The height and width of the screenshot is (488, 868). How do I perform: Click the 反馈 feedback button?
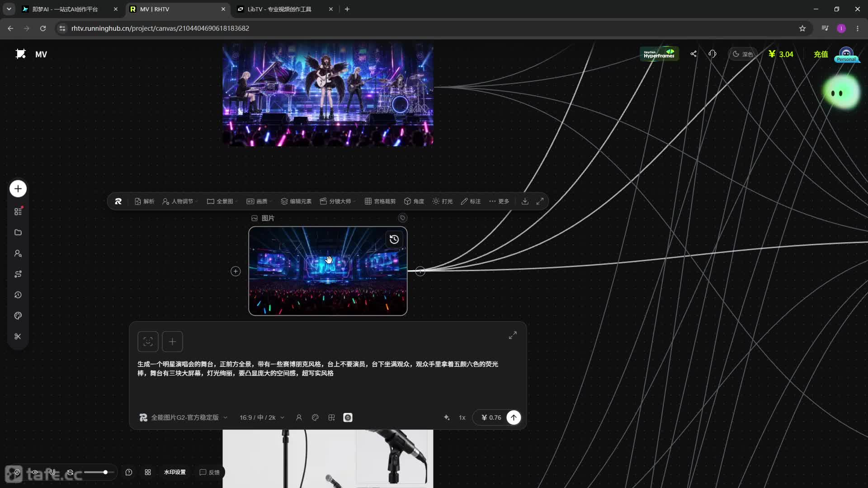tap(210, 472)
